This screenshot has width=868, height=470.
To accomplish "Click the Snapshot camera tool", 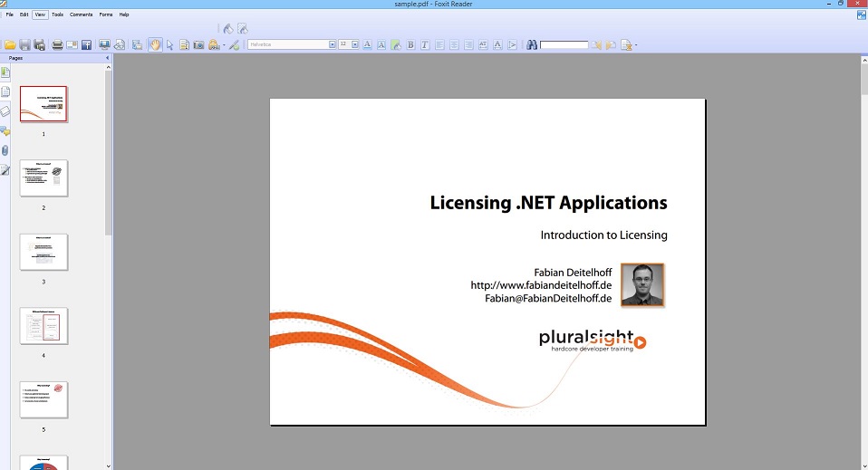I will click(x=198, y=44).
